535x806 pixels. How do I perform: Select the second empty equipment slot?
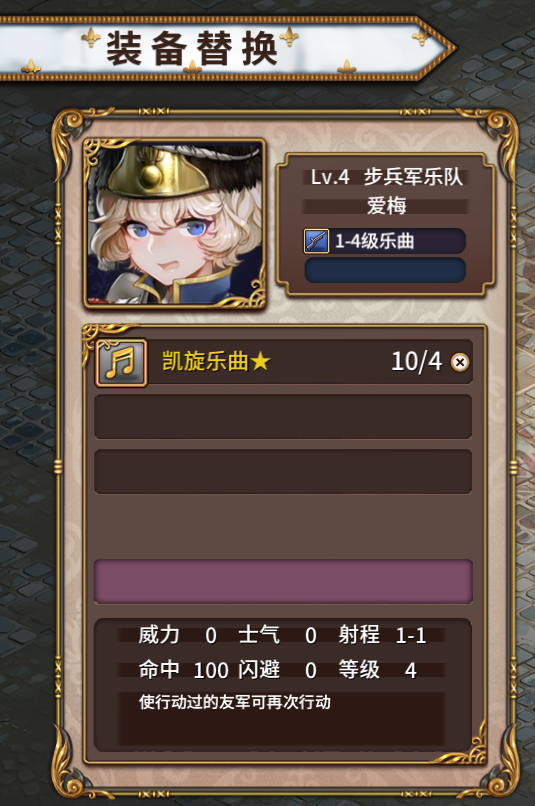coord(283,472)
